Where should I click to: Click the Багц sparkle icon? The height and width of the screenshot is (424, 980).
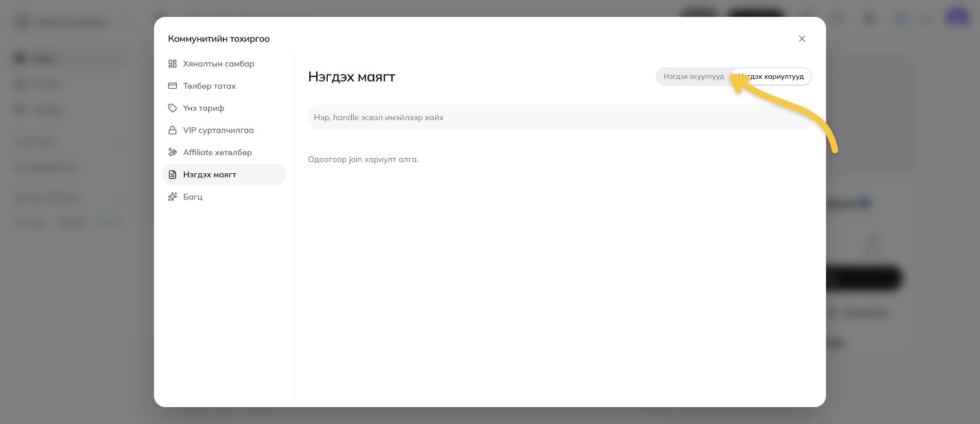point(173,197)
